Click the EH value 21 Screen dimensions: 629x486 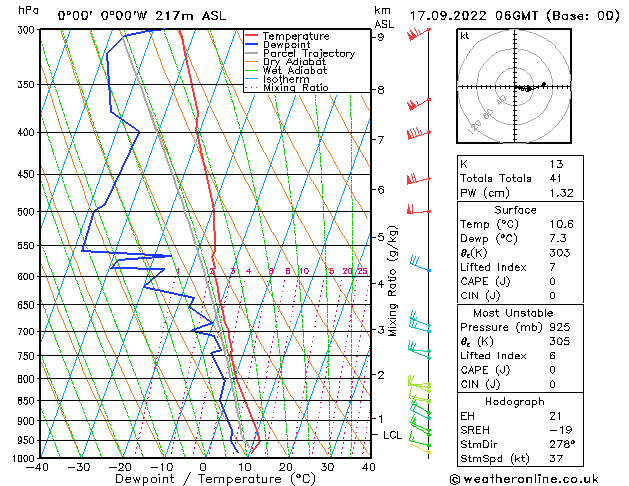click(x=555, y=416)
